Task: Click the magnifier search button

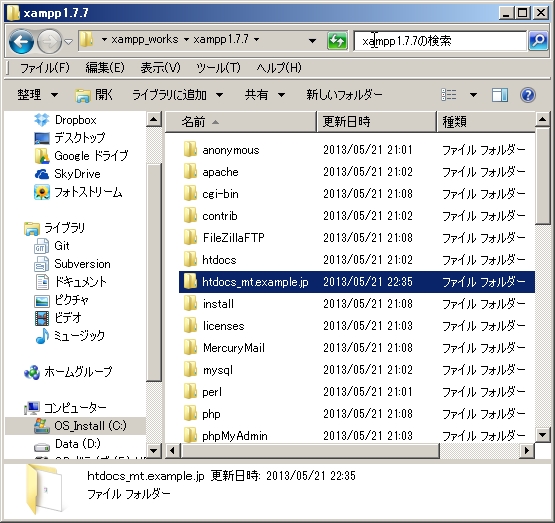Action: (x=538, y=41)
